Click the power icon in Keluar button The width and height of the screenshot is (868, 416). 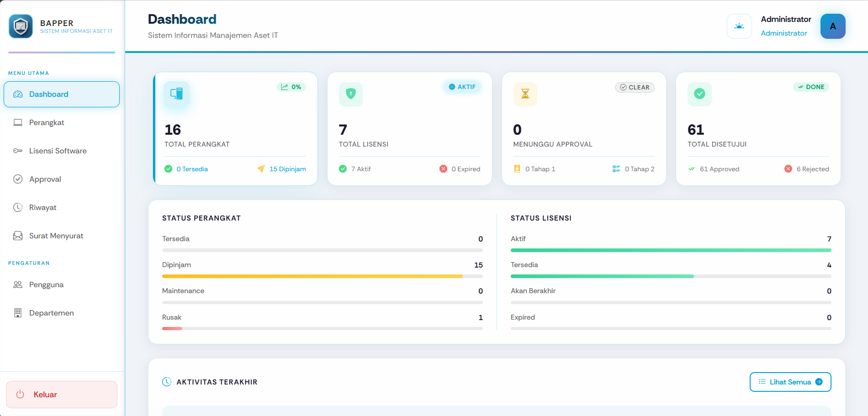point(20,394)
